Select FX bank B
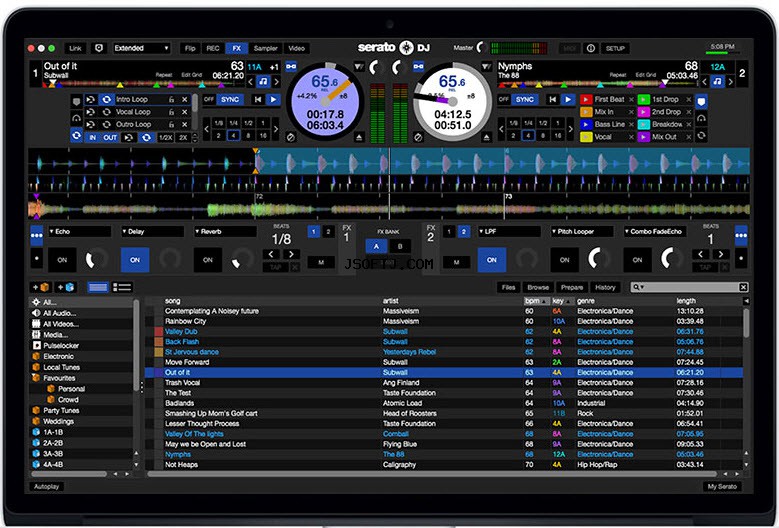Screen dimensions: 779x528 tap(400, 246)
